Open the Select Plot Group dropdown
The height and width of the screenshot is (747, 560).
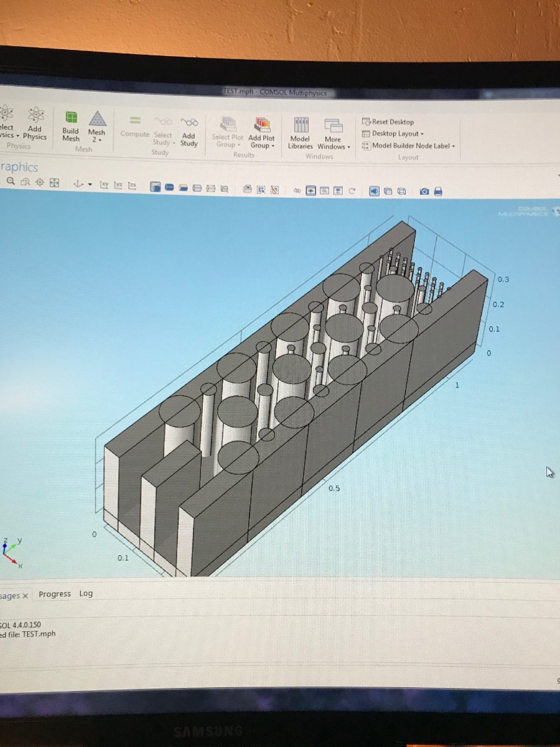(x=228, y=133)
